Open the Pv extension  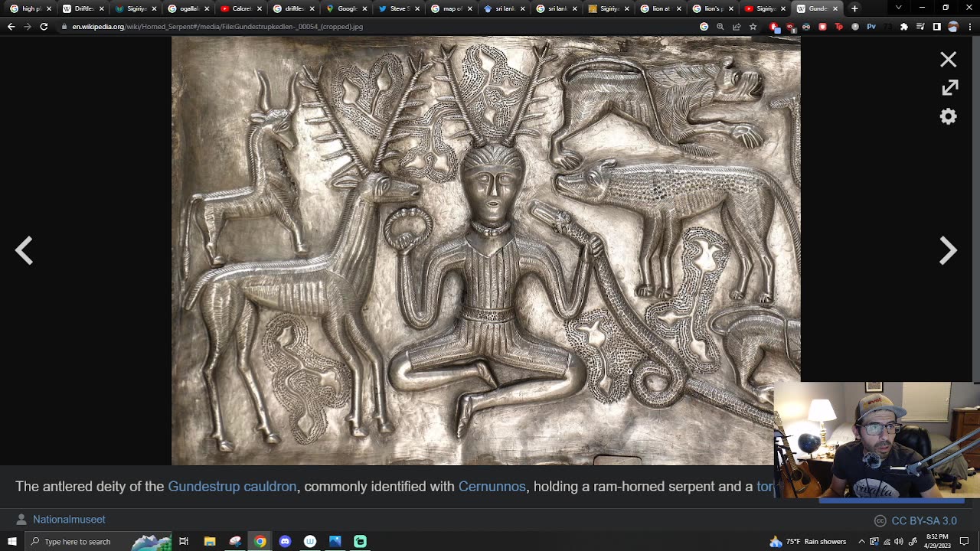point(871,27)
